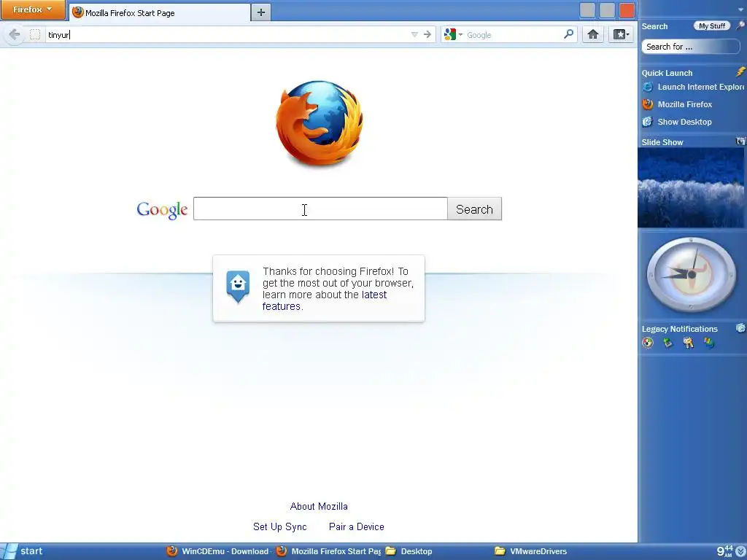Image resolution: width=747 pixels, height=560 pixels.
Task: Open the Desktop folder taskbar item
Action: (x=409, y=551)
